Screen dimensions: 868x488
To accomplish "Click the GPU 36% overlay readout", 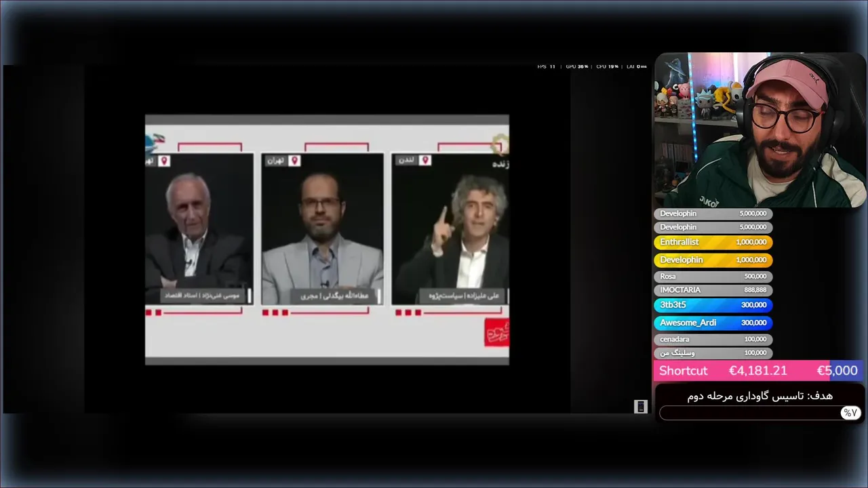I will tap(577, 66).
